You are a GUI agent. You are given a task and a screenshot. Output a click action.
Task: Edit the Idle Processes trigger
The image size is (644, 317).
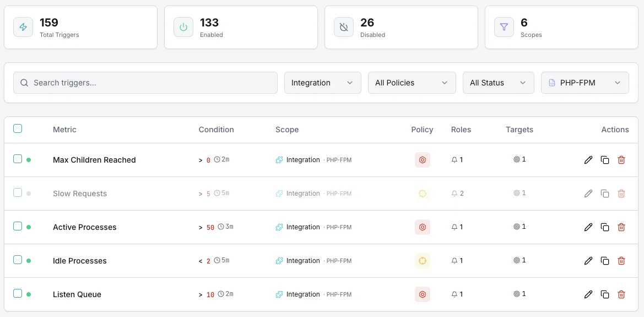pyautogui.click(x=588, y=261)
